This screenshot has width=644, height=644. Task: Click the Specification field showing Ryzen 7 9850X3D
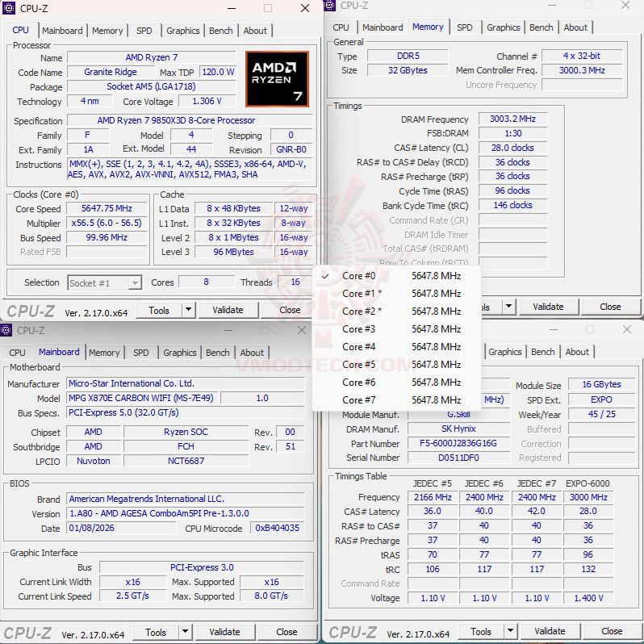tap(190, 120)
